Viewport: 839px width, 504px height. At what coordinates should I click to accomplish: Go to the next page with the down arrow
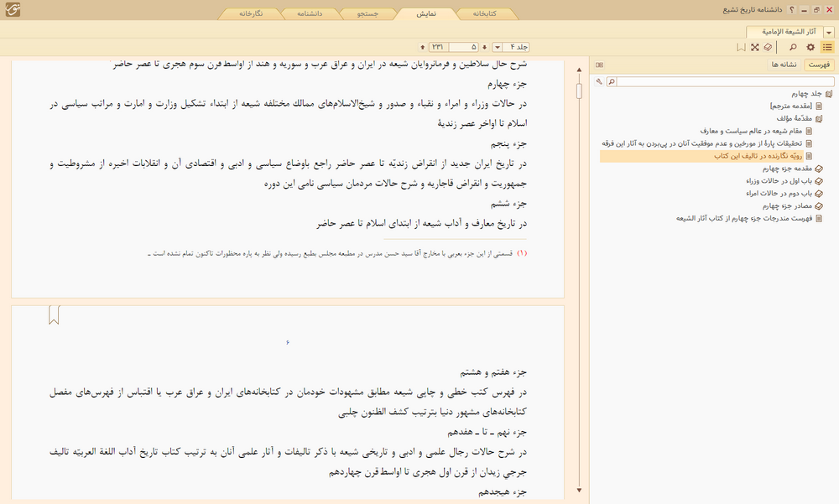pyautogui.click(x=484, y=47)
